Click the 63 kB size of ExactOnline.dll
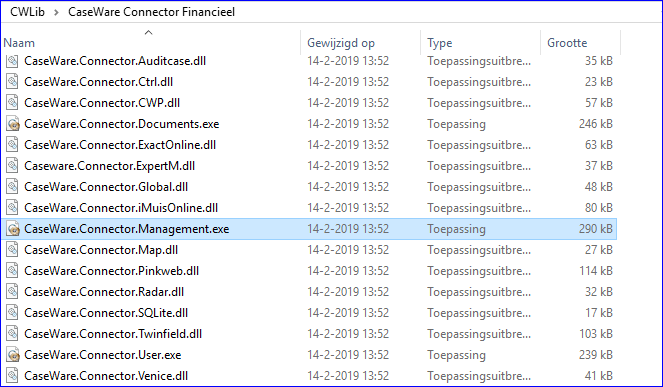This screenshot has width=663, height=387. coord(599,145)
